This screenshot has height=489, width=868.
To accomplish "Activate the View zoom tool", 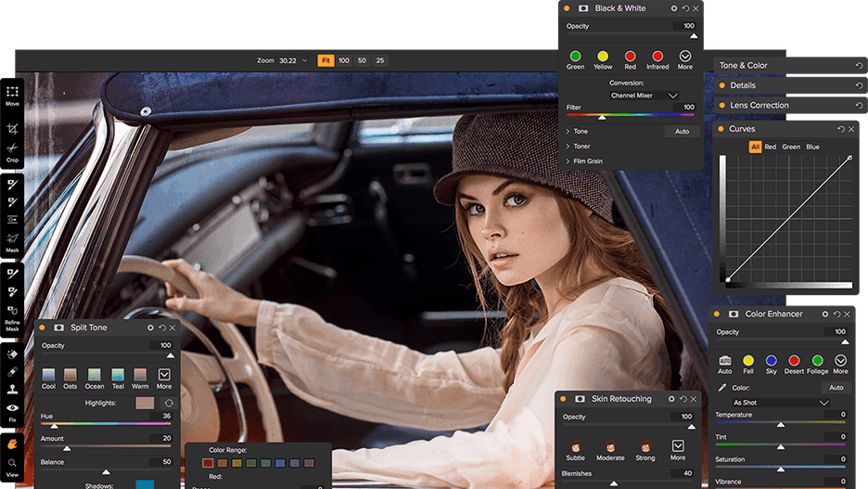I will (12, 463).
